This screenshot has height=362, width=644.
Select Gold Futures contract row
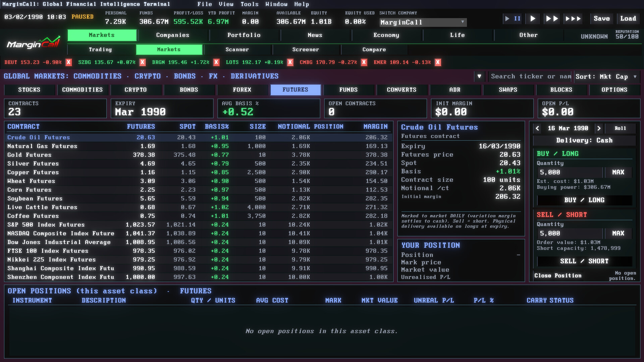coord(198,155)
